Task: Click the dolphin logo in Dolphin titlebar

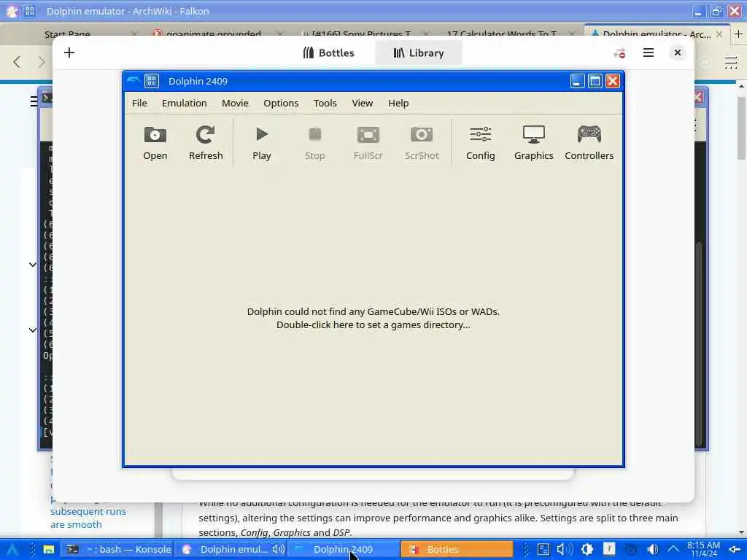Action: 133,80
